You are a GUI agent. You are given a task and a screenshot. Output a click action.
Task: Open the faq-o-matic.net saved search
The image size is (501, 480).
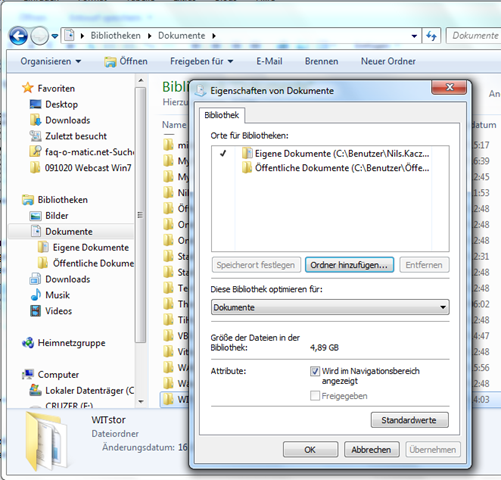[x=82, y=152]
